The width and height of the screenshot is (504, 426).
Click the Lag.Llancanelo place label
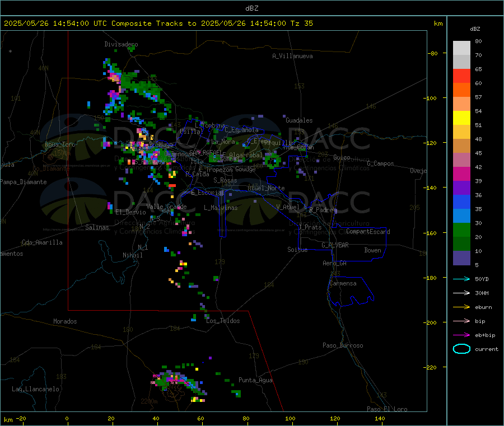click(36, 389)
